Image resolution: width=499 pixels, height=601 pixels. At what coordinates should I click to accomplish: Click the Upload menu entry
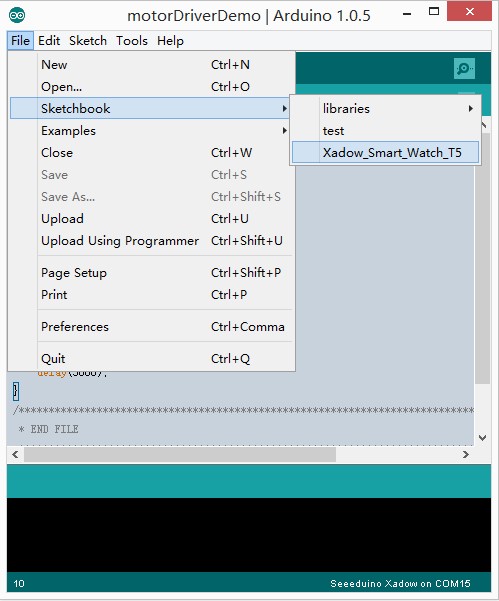coord(152,218)
